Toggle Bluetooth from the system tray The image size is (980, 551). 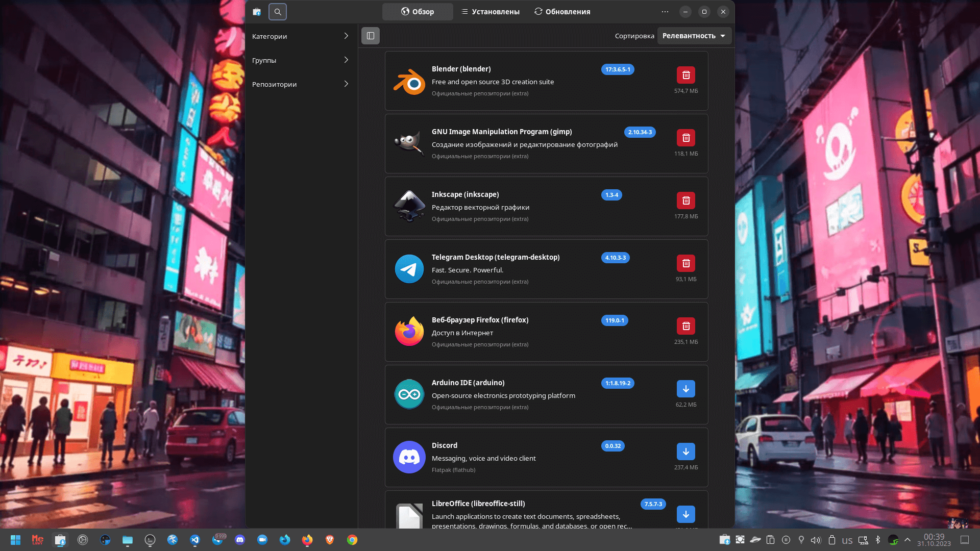pos(878,539)
